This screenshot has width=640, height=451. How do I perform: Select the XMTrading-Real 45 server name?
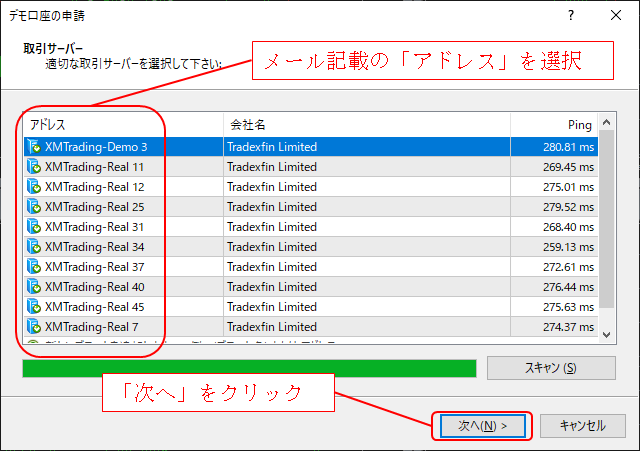tap(95, 307)
